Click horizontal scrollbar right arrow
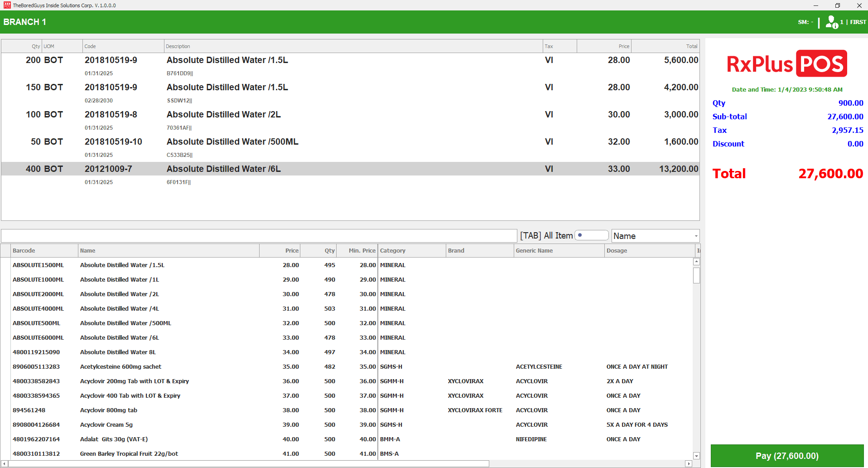 point(689,463)
